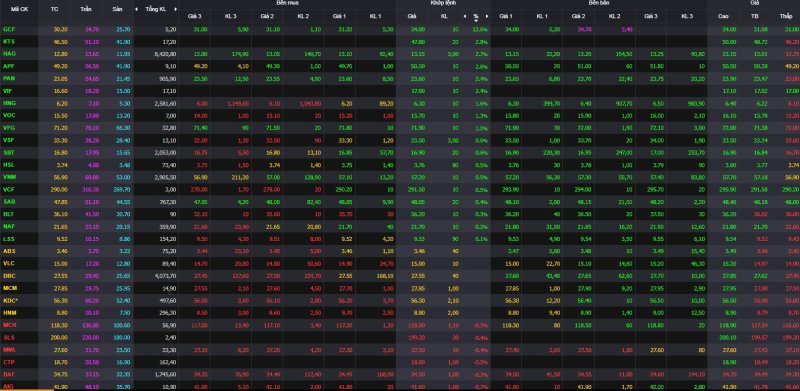This screenshot has width=800, height=391.
Task: Select DBC ticker symbol
Action: pyautogui.click(x=9, y=276)
